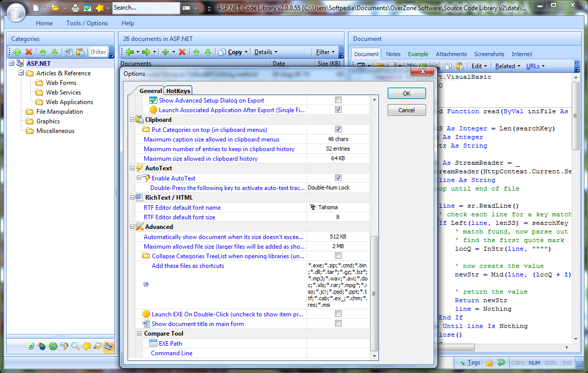Click the green checkmark icon in title bar

click(x=88, y=8)
